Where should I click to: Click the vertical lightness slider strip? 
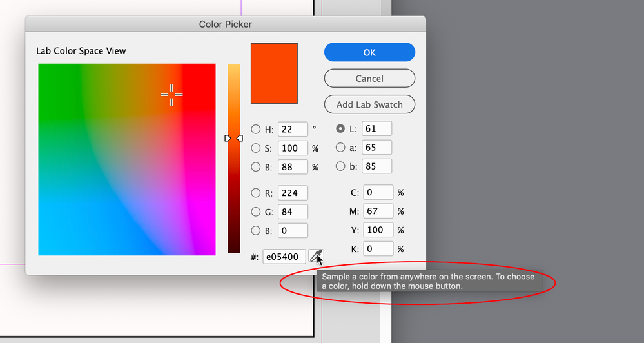point(233,193)
